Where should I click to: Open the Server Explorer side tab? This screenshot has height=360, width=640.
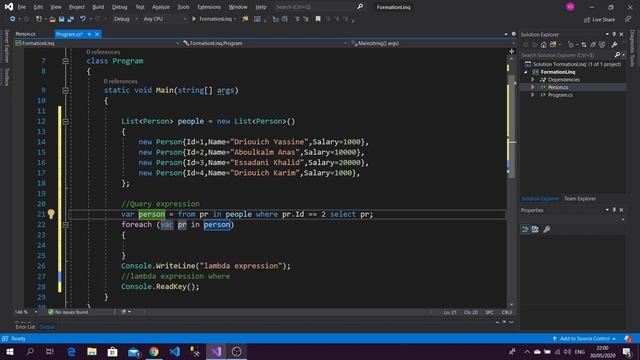click(7, 47)
